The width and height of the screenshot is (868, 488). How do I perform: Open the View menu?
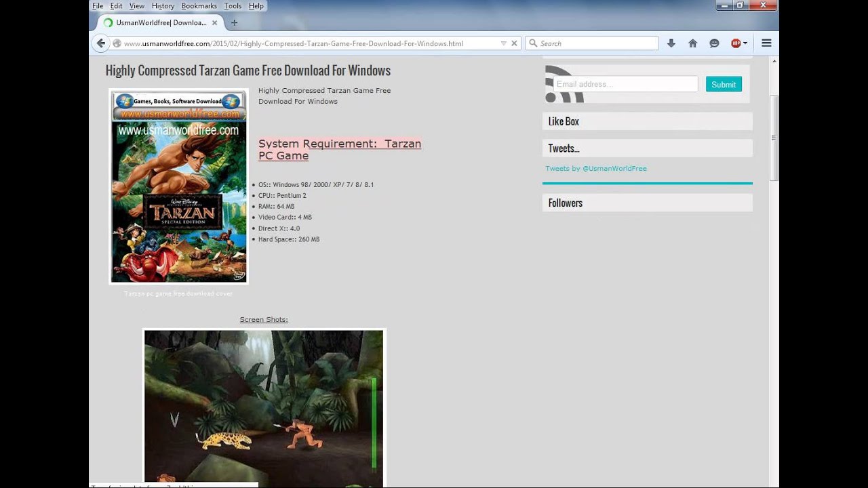pyautogui.click(x=137, y=6)
